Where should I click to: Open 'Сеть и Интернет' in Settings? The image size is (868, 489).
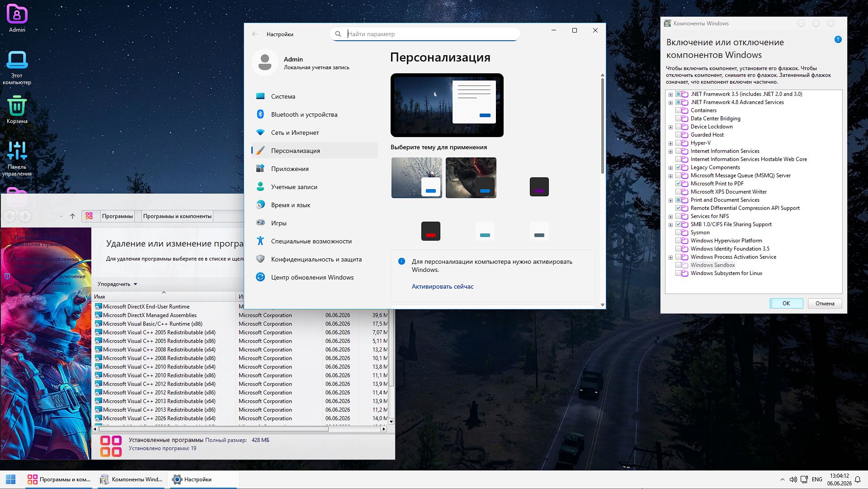click(314, 133)
